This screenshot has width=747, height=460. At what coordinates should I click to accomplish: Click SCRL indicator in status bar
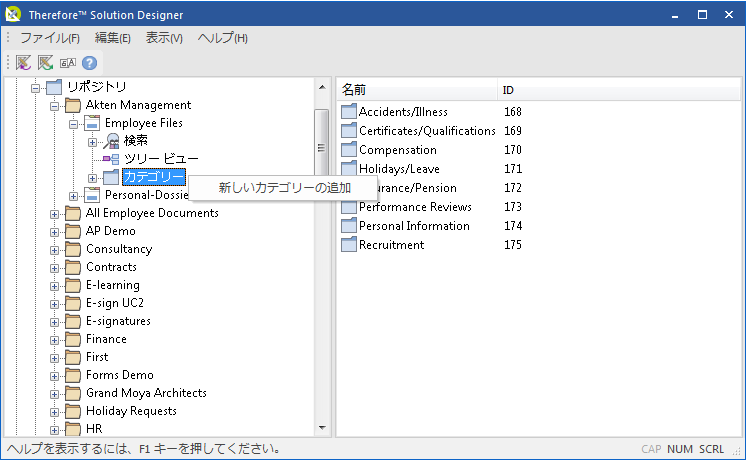[711, 449]
